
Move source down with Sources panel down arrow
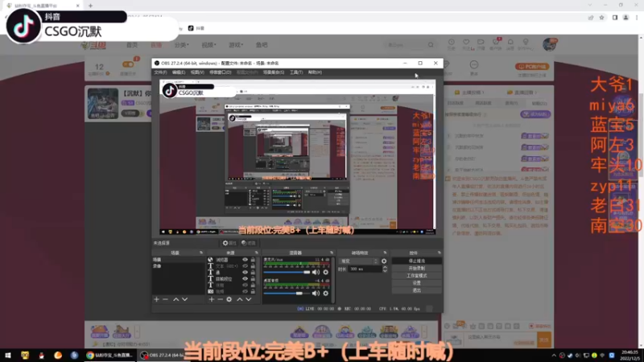tap(249, 299)
